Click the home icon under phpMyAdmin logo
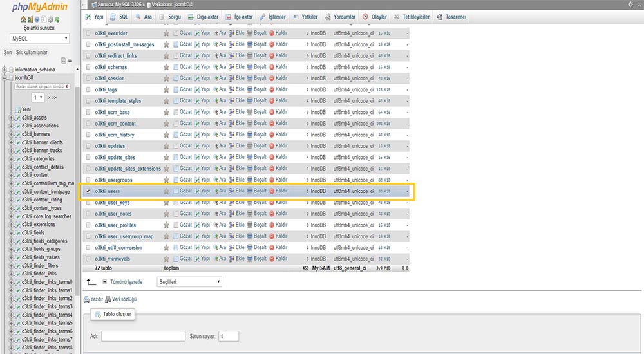This screenshot has height=354, width=644. click(x=24, y=19)
